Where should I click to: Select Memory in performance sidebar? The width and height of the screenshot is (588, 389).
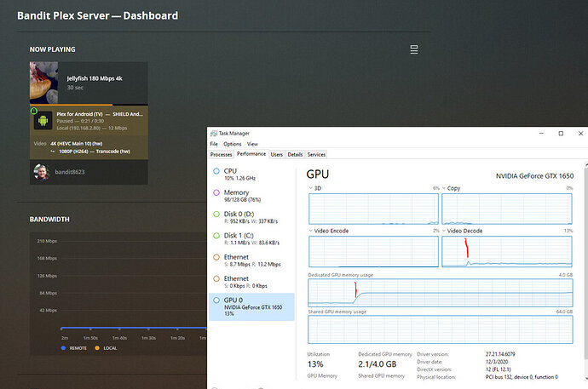coord(251,196)
